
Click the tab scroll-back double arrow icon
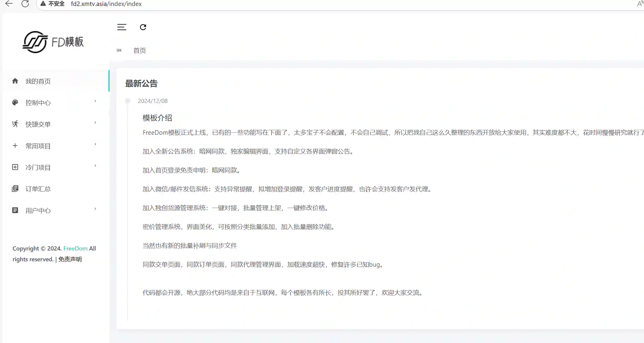tap(119, 50)
